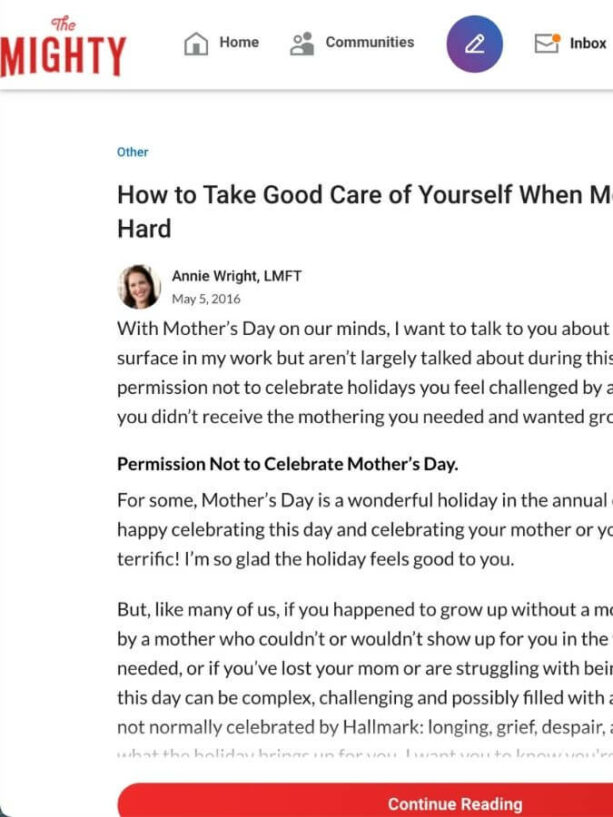Image resolution: width=613 pixels, height=817 pixels.
Task: Click line 'not normally celebrated by Hallmark'
Action: [365, 727]
